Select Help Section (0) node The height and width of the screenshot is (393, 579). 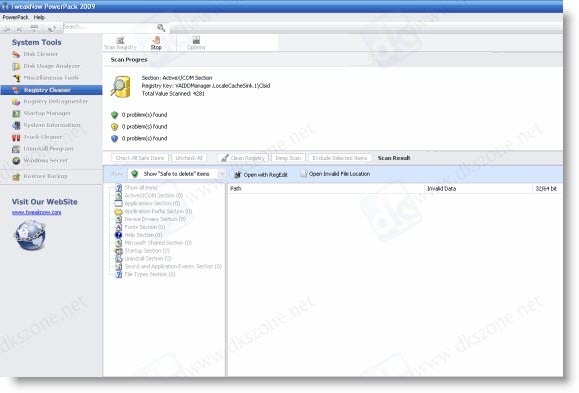pos(139,235)
